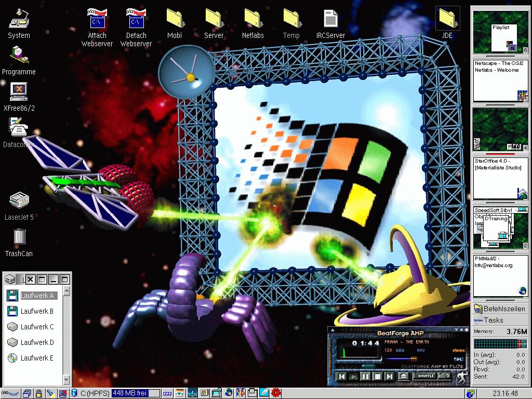Image resolution: width=532 pixels, height=399 pixels.
Task: Click the flashlight find icon on taskbar
Action: tap(50, 394)
